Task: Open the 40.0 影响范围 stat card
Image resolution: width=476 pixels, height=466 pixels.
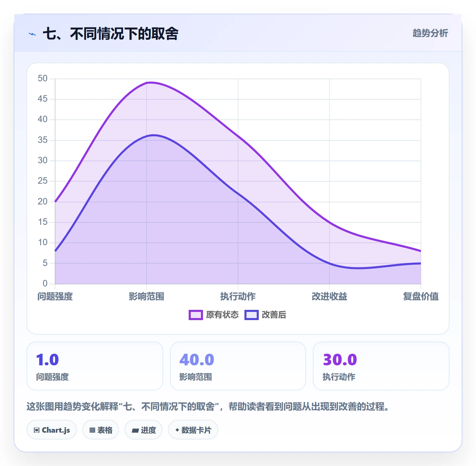Action: (238, 366)
